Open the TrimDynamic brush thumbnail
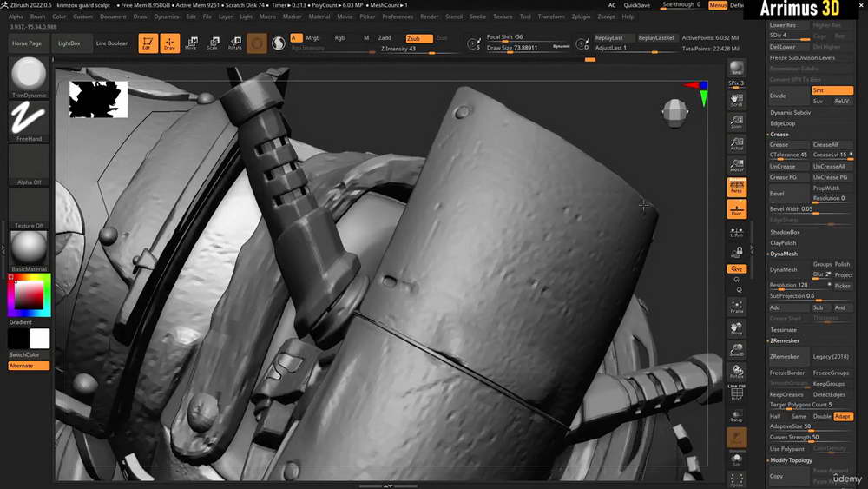 tap(29, 77)
